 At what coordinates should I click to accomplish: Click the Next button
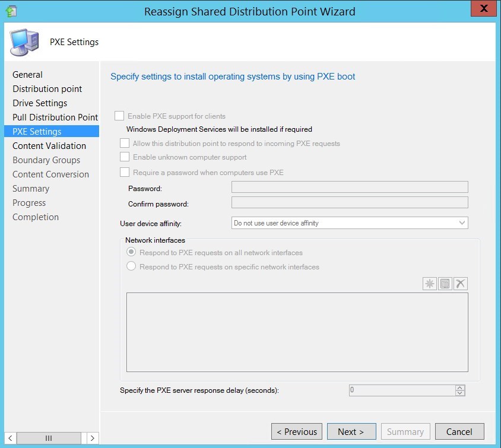tap(351, 431)
